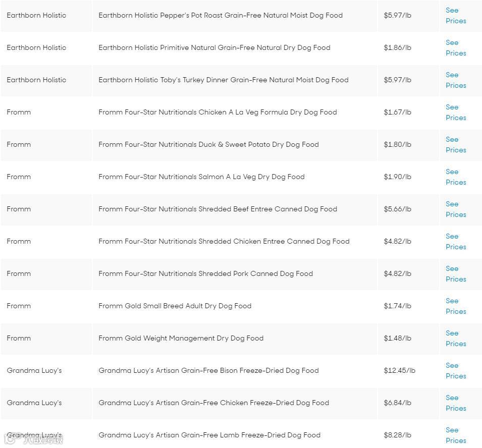Click See Prices for Shredded Pork Canned
Image resolution: width=482 pixels, height=448 pixels.
tap(456, 274)
